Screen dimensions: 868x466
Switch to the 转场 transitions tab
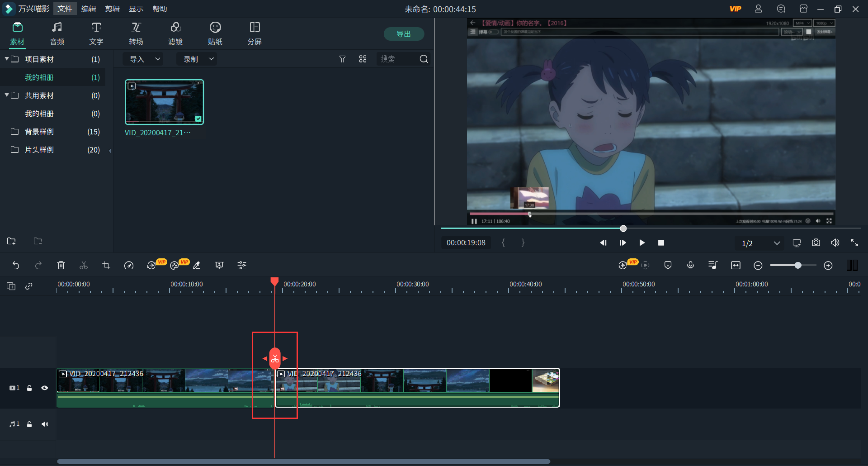point(136,33)
